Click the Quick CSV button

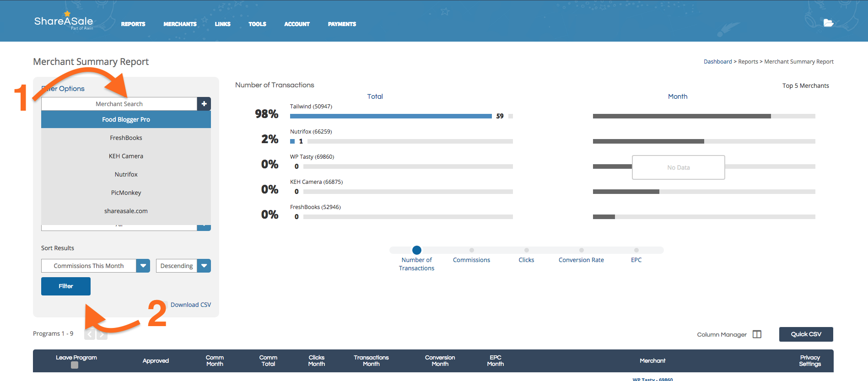(x=806, y=334)
